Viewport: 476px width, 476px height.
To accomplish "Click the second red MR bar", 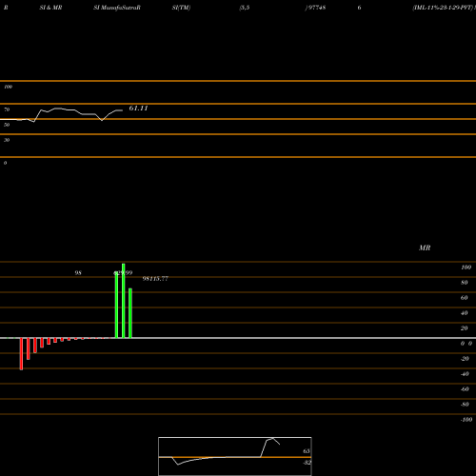I will (x=29, y=348).
